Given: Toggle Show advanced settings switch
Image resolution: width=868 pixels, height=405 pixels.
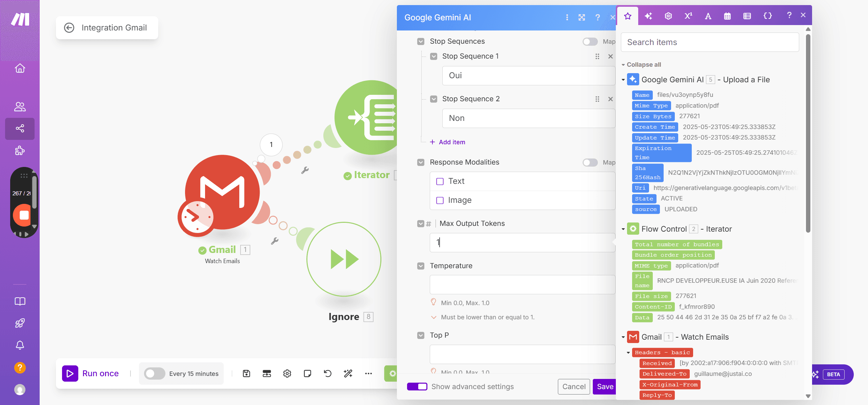Looking at the screenshot, I should click(x=417, y=387).
